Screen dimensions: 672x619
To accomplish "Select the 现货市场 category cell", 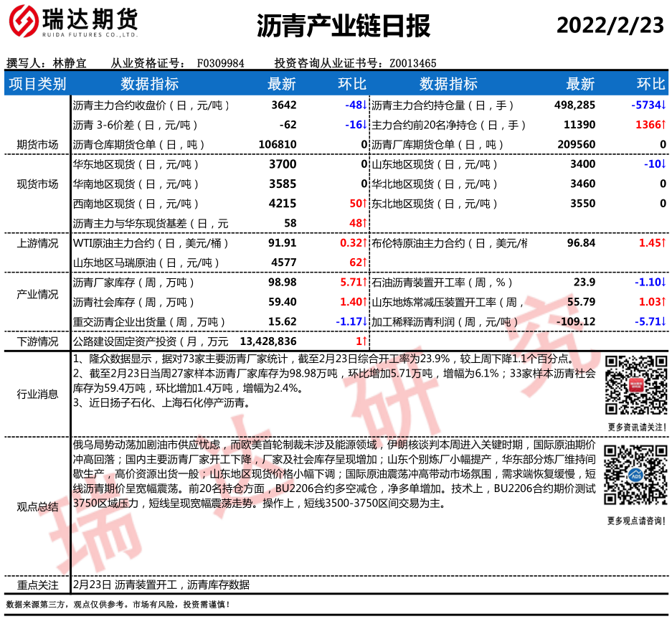I will point(37,184).
